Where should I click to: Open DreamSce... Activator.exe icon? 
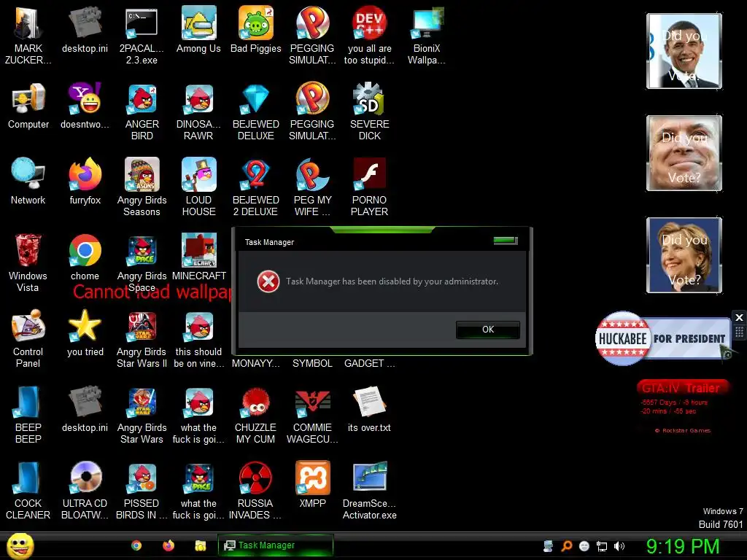coord(369,490)
